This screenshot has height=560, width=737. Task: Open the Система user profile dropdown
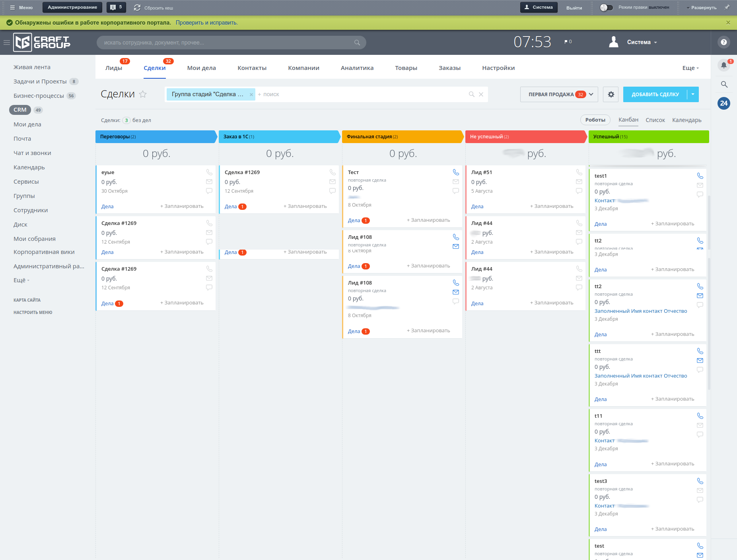642,42
